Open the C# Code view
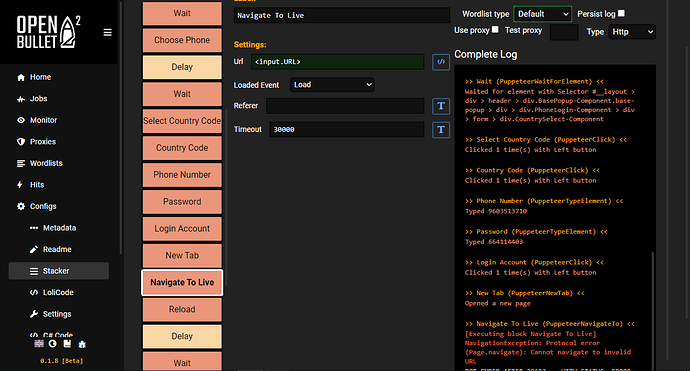 (x=58, y=334)
